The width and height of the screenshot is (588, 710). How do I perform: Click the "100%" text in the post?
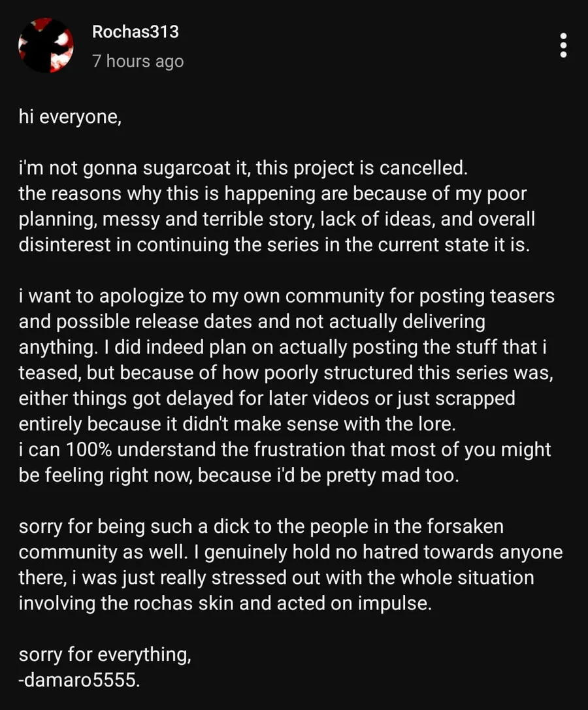(80, 450)
